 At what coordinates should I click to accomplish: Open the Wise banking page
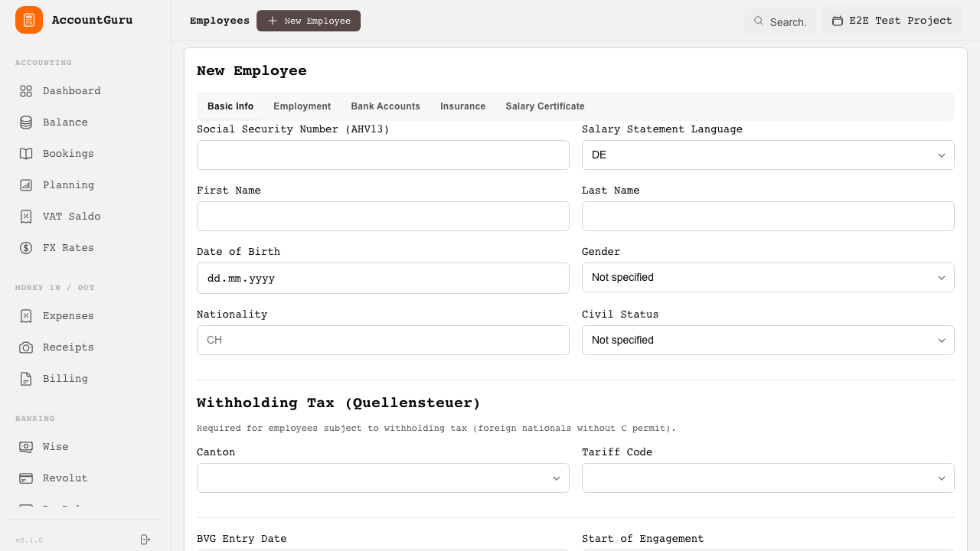click(55, 447)
